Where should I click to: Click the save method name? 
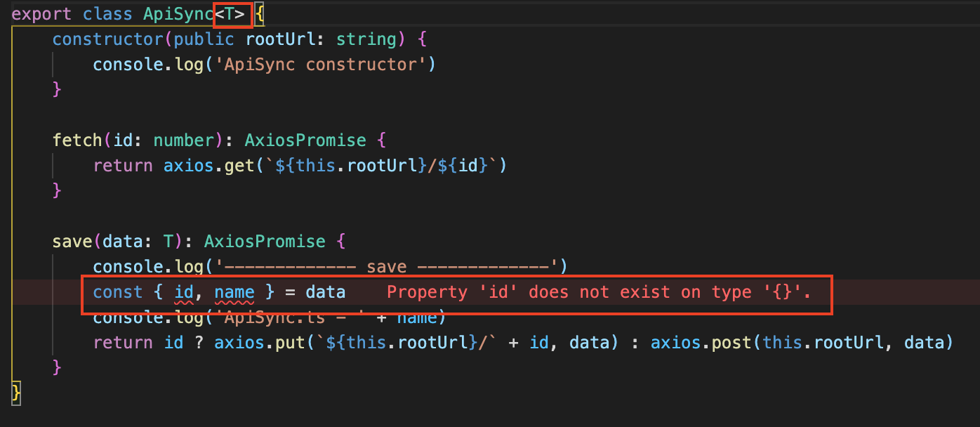coord(72,242)
